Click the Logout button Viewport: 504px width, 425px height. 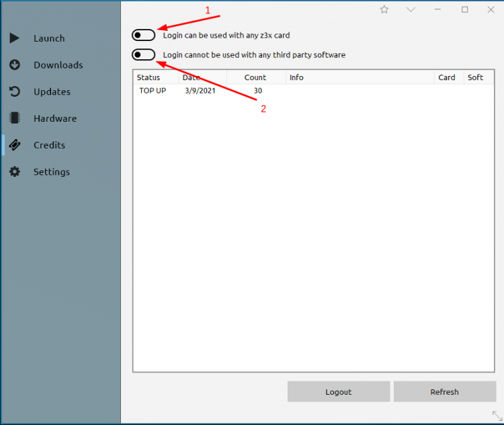tap(339, 391)
